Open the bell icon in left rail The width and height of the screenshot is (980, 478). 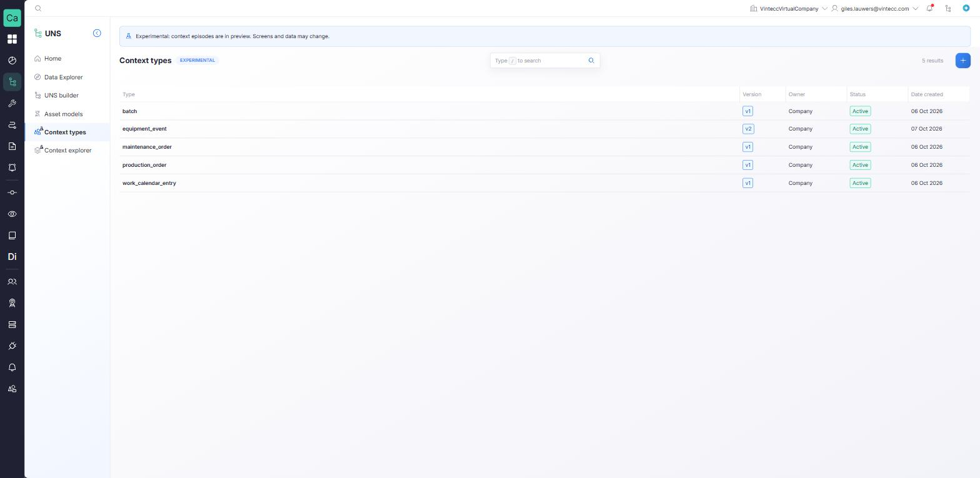pos(12,367)
